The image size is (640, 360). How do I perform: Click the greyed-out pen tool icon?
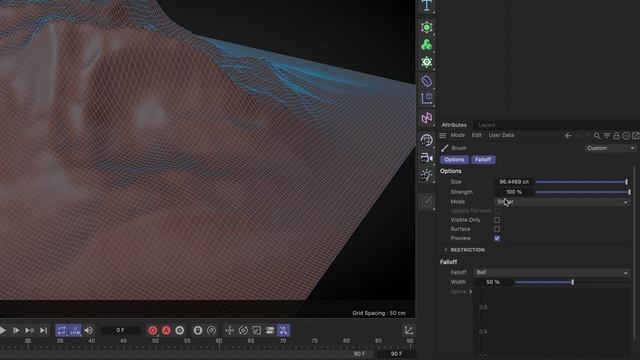click(427, 202)
